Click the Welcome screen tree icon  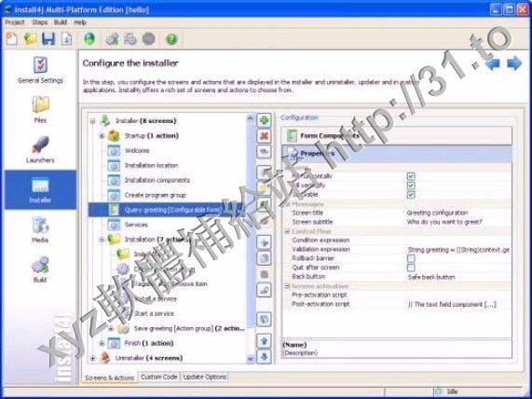pyautogui.click(x=114, y=150)
